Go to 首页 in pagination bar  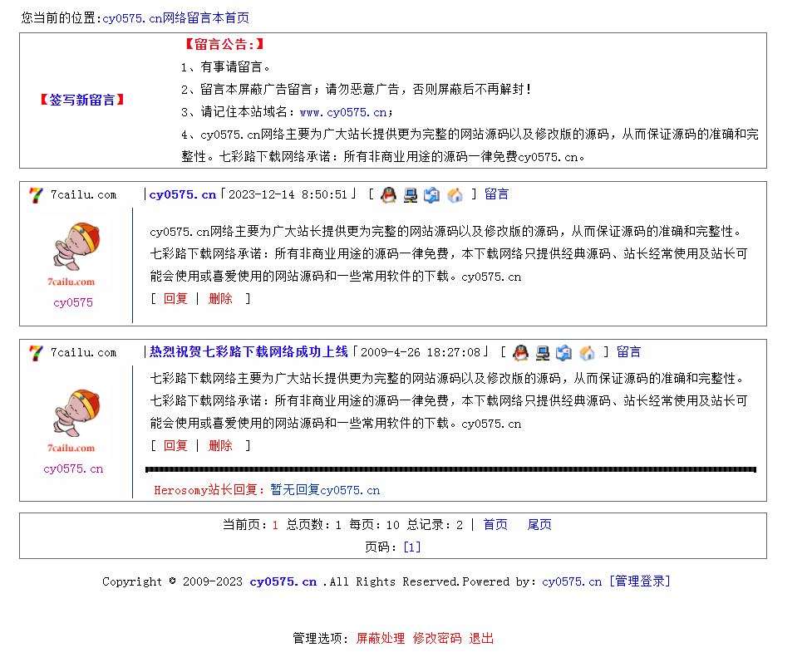coord(495,525)
